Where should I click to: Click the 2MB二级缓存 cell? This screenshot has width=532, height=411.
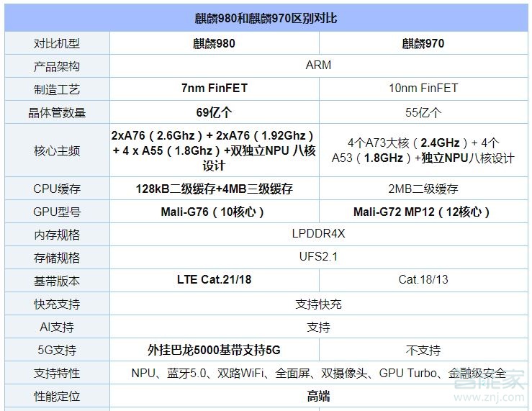[x=423, y=189]
